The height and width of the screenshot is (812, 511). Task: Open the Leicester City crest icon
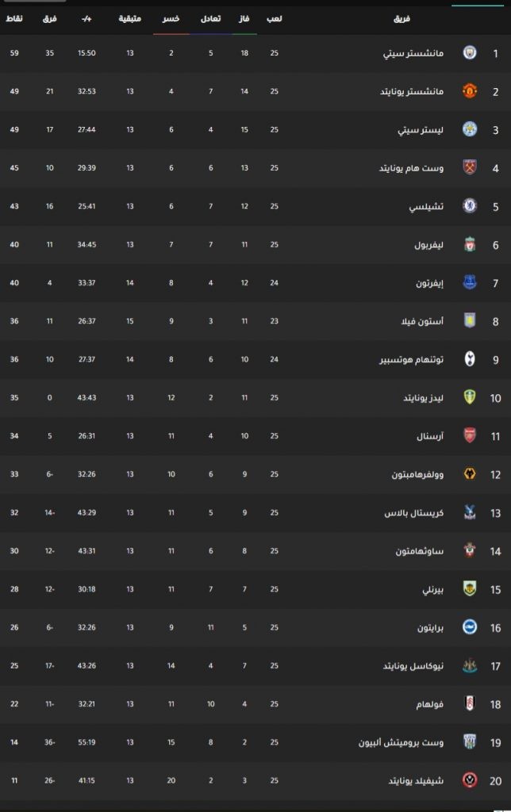click(470, 129)
